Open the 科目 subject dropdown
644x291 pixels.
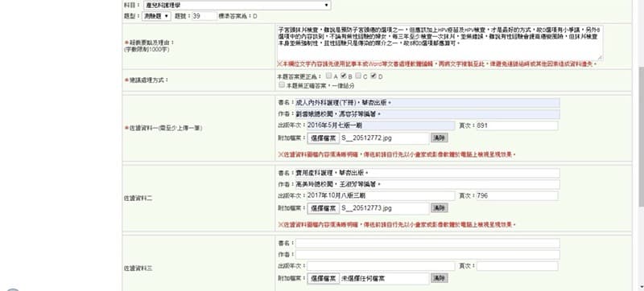coord(237,6)
